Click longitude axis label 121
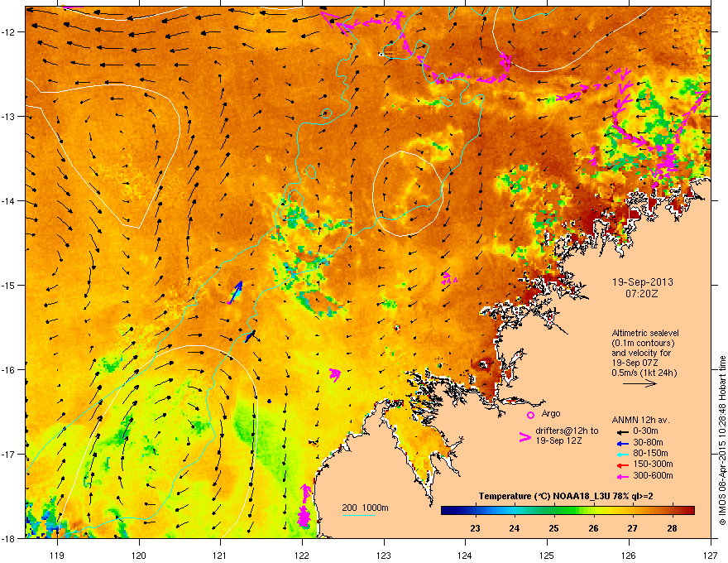The height and width of the screenshot is (563, 728). [x=220, y=555]
